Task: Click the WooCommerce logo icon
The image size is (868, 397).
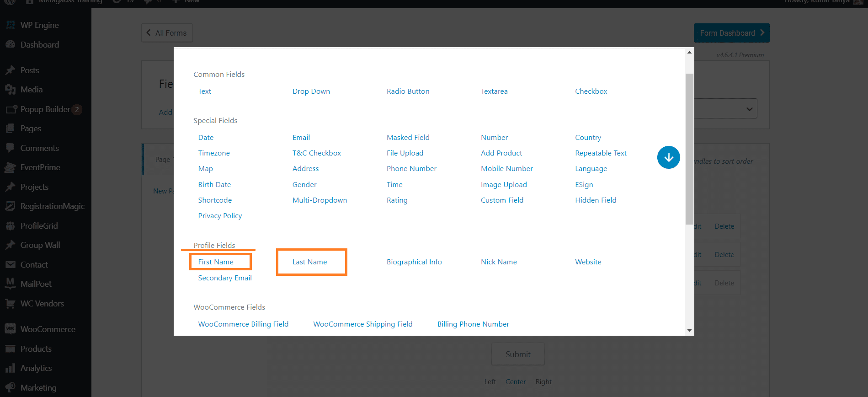Action: (10, 329)
